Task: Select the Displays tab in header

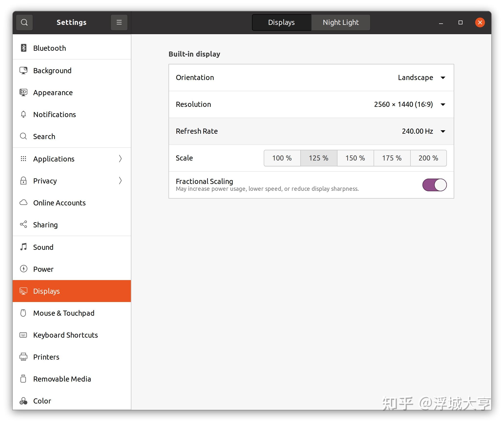Action: tap(281, 22)
